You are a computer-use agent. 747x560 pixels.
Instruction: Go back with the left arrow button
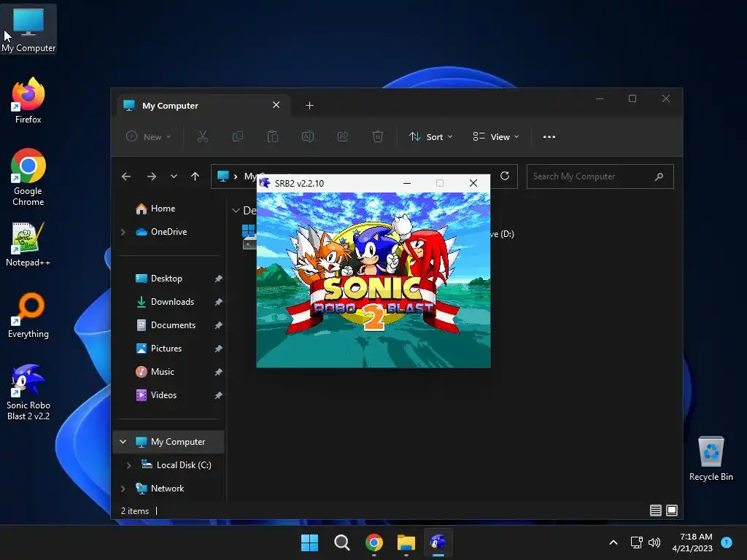pos(126,176)
